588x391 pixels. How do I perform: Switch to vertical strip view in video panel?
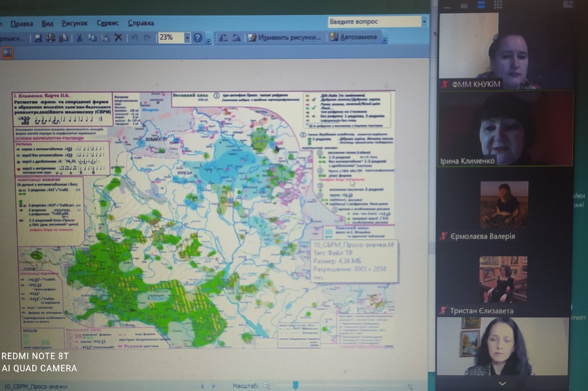click(x=481, y=5)
